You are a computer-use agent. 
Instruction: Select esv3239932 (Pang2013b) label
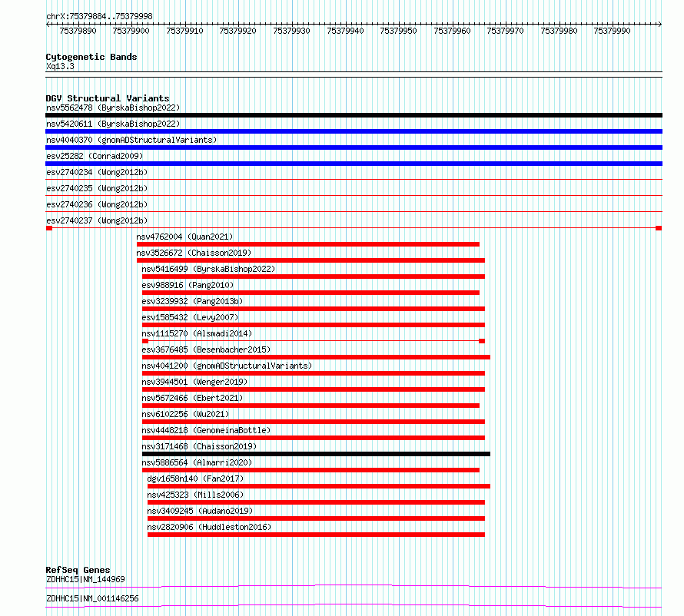(192, 301)
